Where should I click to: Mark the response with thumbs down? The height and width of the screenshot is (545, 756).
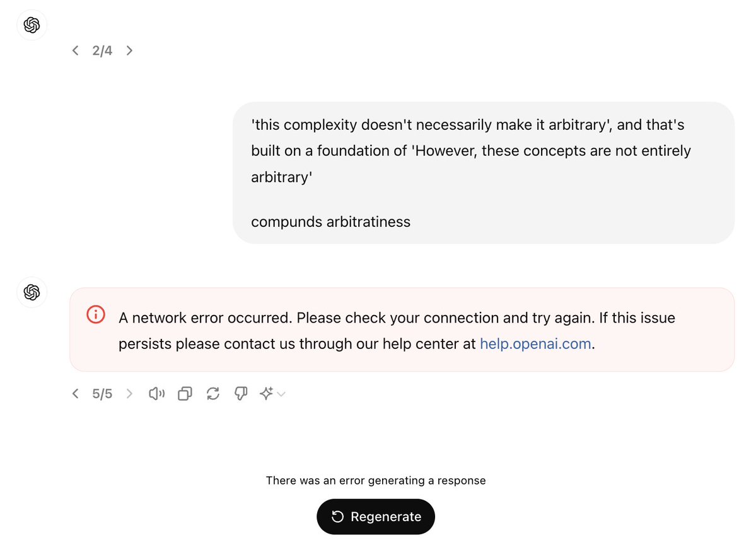pyautogui.click(x=240, y=394)
